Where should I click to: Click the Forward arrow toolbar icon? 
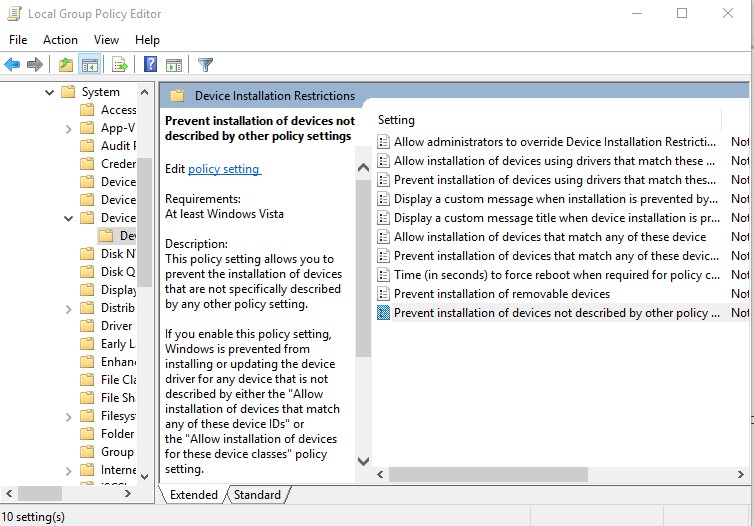coord(35,64)
